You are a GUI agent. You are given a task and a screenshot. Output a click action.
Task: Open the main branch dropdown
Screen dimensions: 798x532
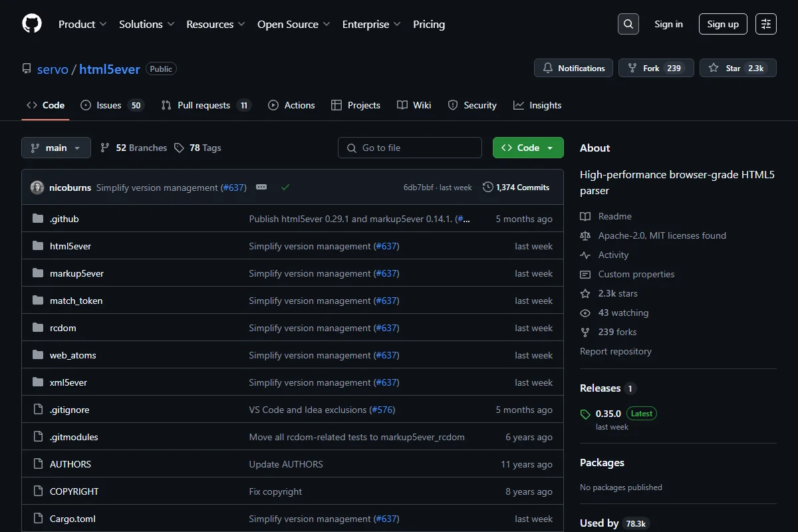pos(56,148)
